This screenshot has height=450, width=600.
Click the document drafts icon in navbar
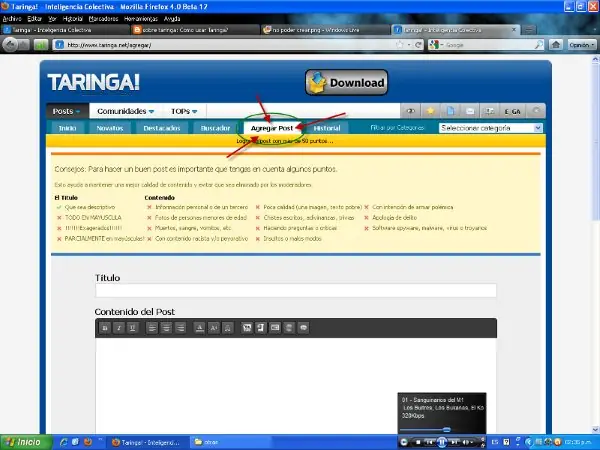click(450, 111)
